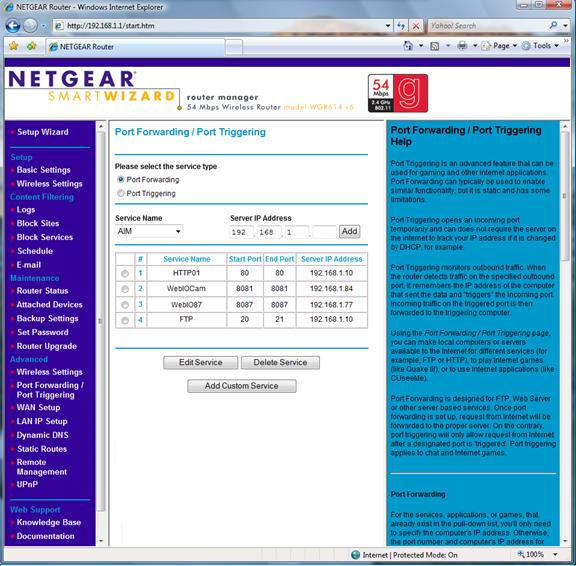Screen dimensions: 576x566
Task: Click the page icon in address bar
Action: coord(58,26)
